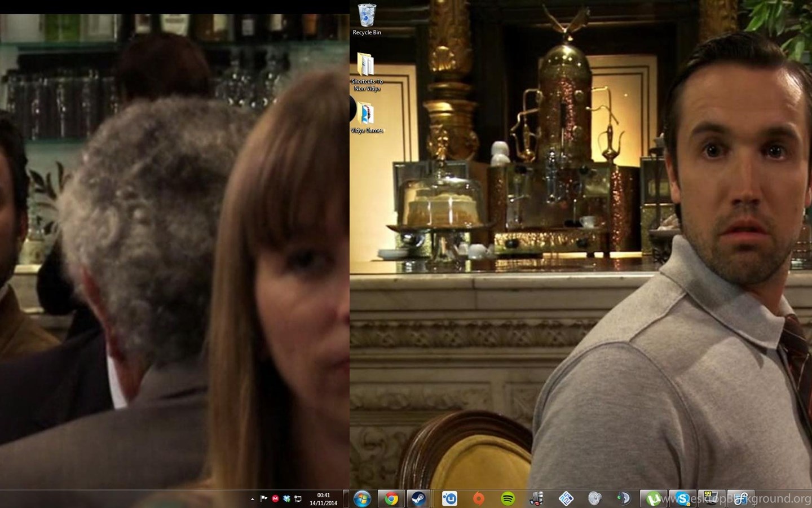Open the dark round icon beside the speaker
The image size is (812, 508).
pos(623,499)
